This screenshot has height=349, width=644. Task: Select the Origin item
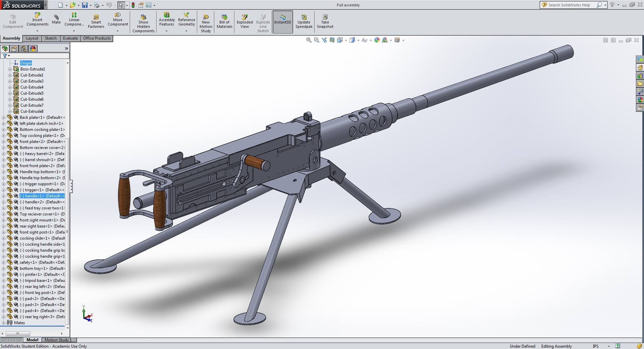coord(26,63)
